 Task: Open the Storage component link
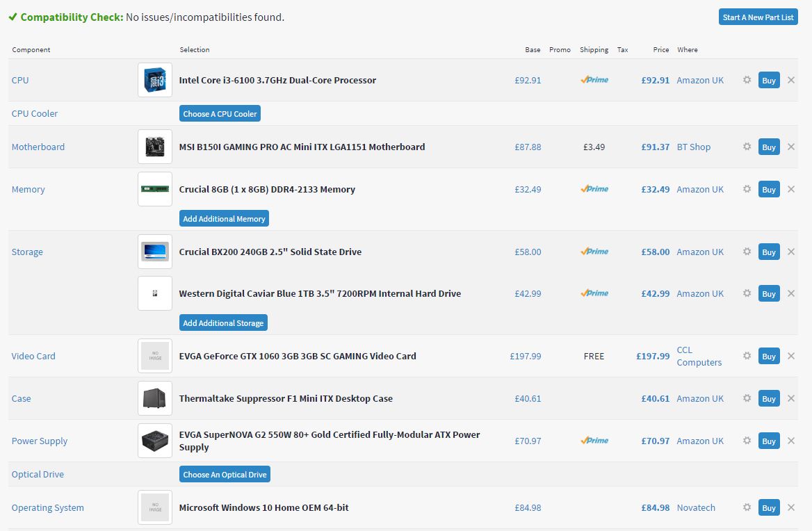(27, 252)
